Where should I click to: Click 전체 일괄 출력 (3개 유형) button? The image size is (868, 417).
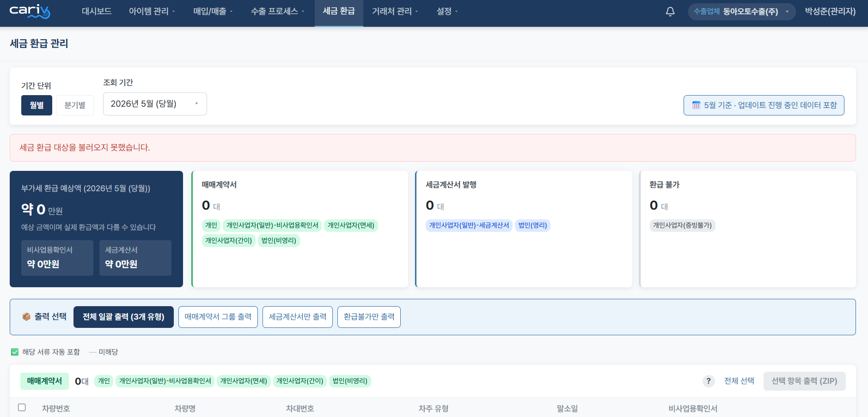point(123,317)
